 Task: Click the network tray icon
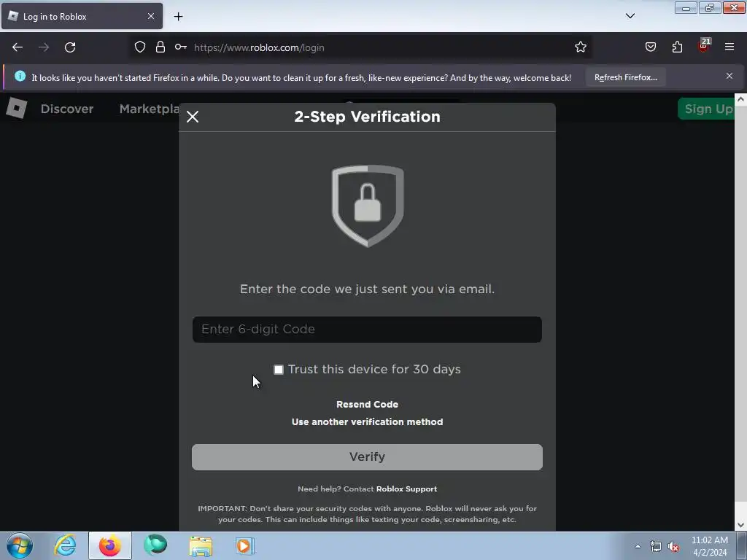656,547
